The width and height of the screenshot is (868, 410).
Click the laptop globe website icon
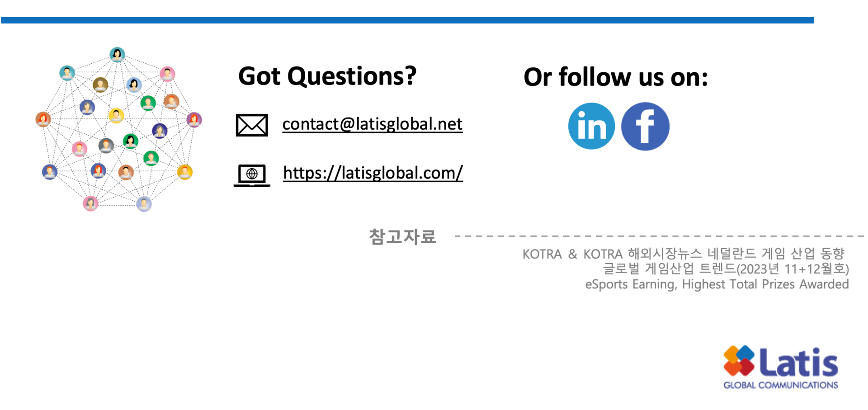[252, 175]
